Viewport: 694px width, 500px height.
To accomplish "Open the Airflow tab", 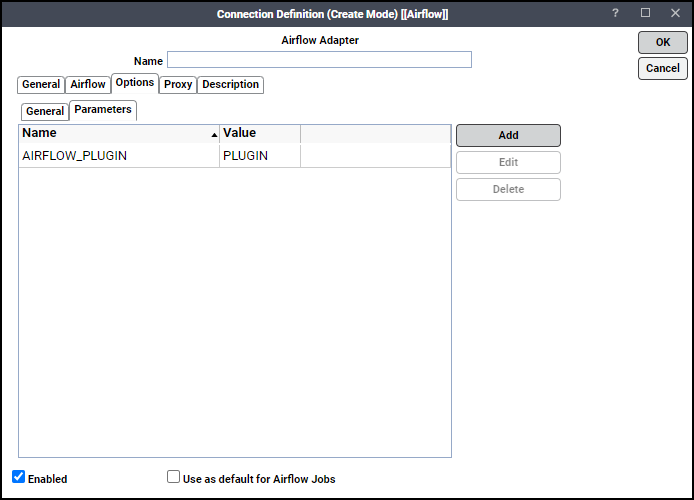I will coord(88,85).
